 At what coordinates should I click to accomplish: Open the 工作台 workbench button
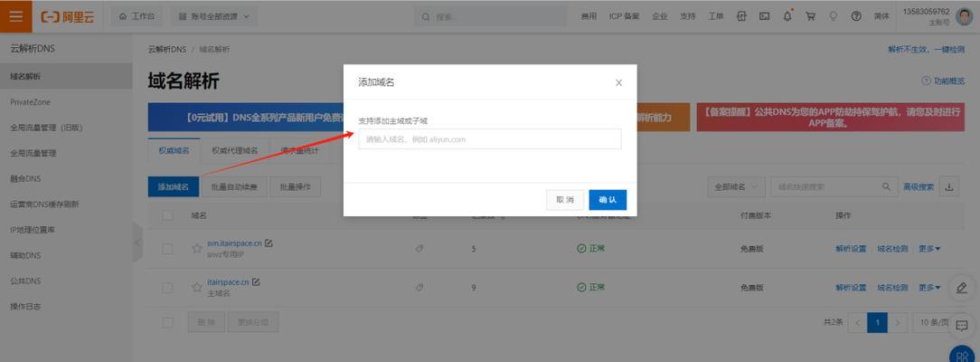[137, 17]
